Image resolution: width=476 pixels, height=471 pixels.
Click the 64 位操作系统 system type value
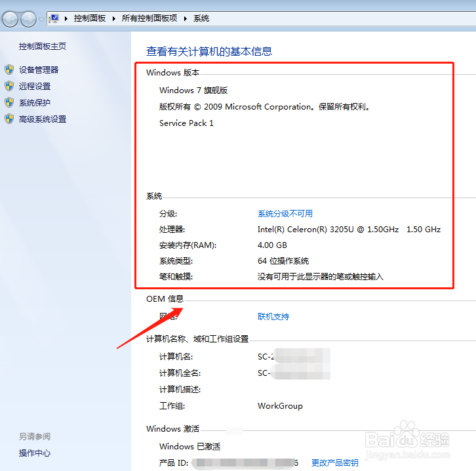coord(283,261)
